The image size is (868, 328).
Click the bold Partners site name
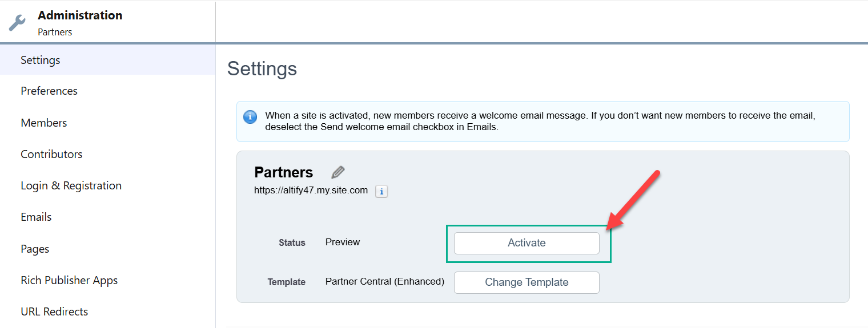284,172
